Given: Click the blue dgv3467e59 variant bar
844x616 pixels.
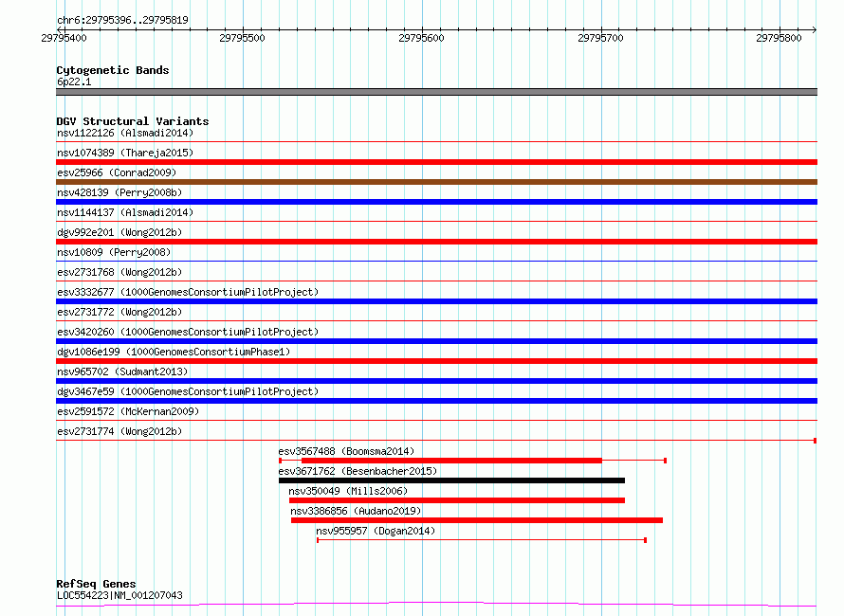Looking at the screenshot, I should pyautogui.click(x=436, y=401).
